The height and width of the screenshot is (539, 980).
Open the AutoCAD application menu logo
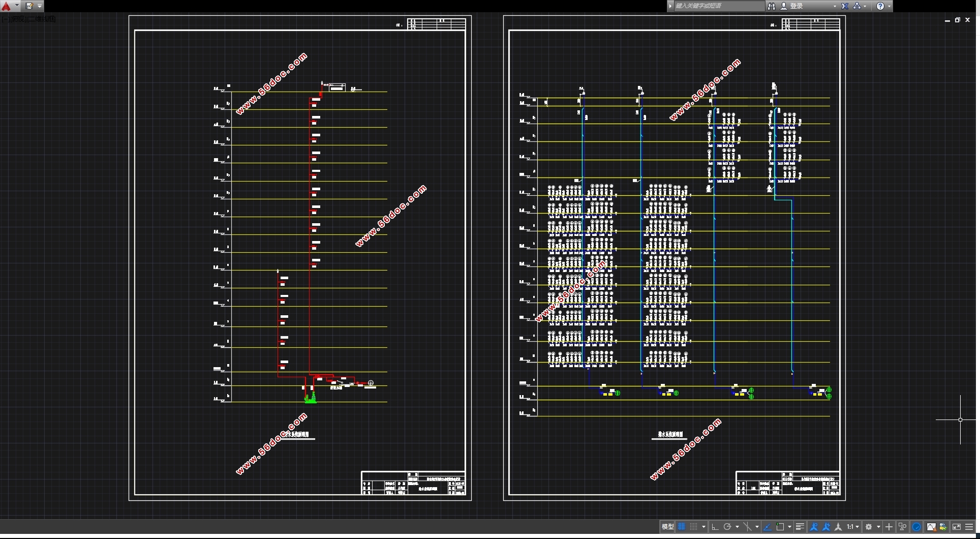point(6,6)
